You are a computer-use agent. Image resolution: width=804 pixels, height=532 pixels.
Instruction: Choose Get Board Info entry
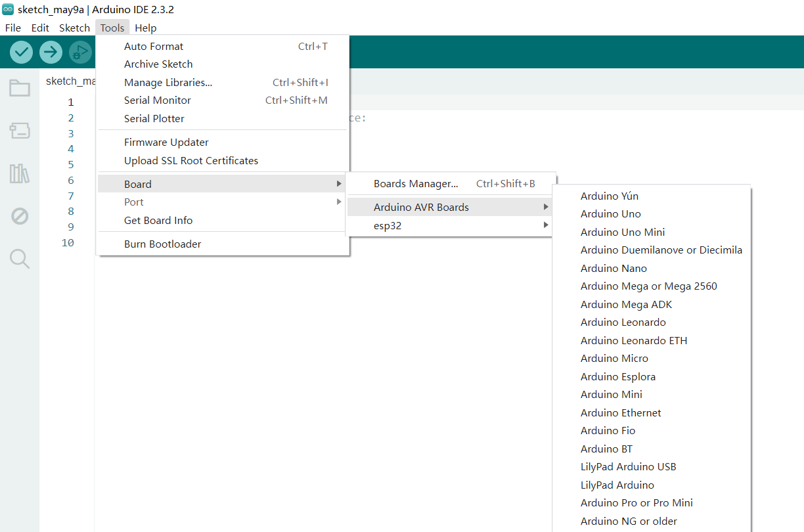223,221
